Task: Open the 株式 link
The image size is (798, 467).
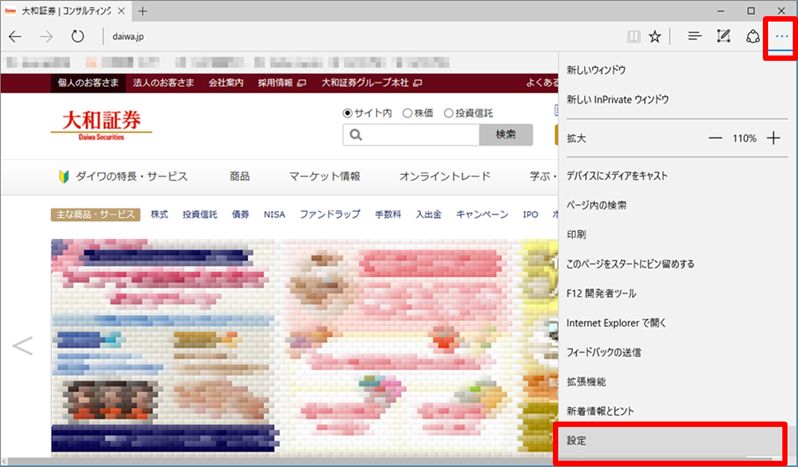Action: [x=159, y=214]
